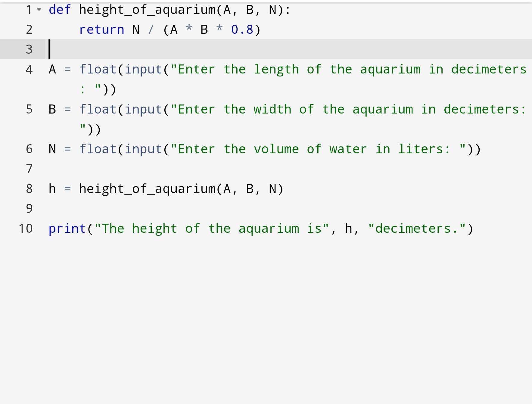
Task: Click line number 4 in the gutter
Action: tap(29, 70)
